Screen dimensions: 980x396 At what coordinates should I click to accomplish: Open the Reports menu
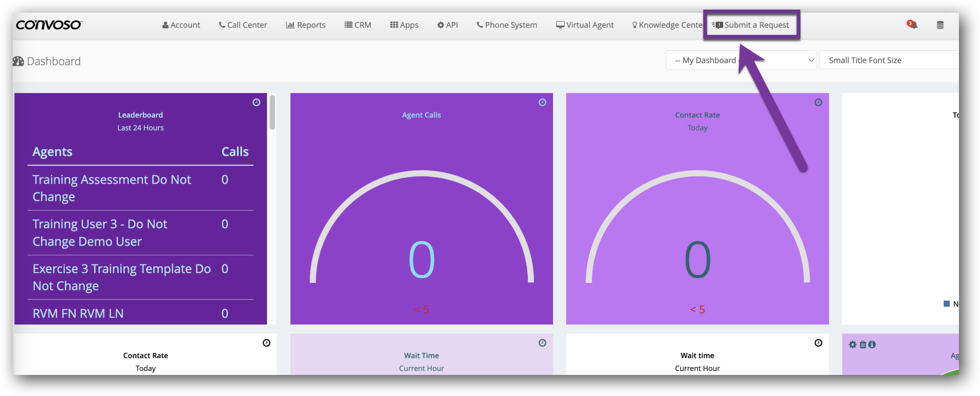click(306, 25)
